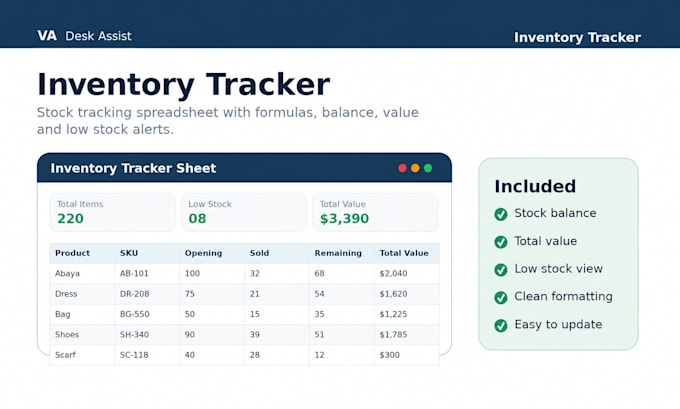Screen dimensions: 680x409
Task: Click the Included panel heading
Action: [535, 187]
